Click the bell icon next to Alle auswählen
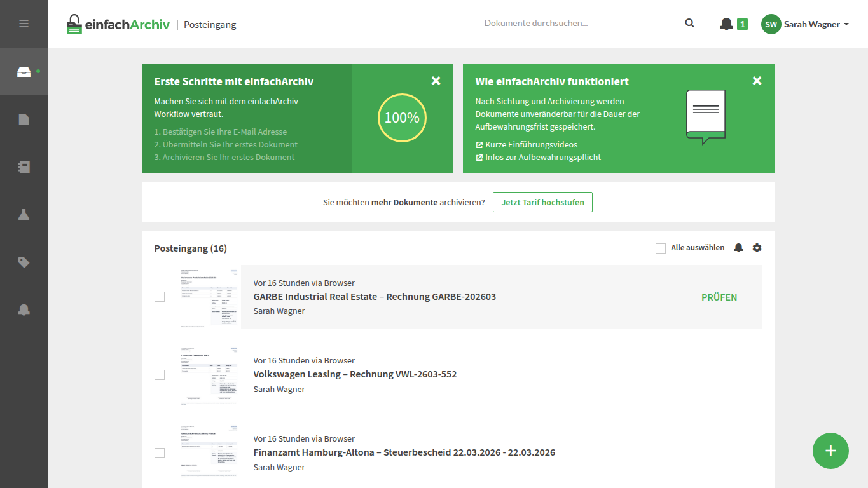Screen dimensions: 868x488 tap(738, 248)
